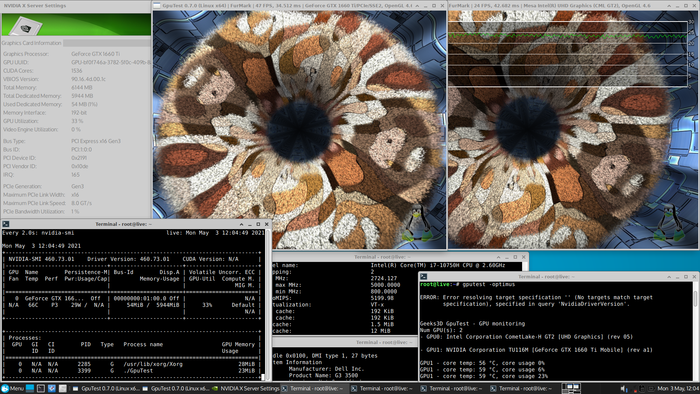Minimize the FurMark Mesa Intel UHD window
Image resolution: width=700 pixels, height=394 pixels.
tap(677, 6)
